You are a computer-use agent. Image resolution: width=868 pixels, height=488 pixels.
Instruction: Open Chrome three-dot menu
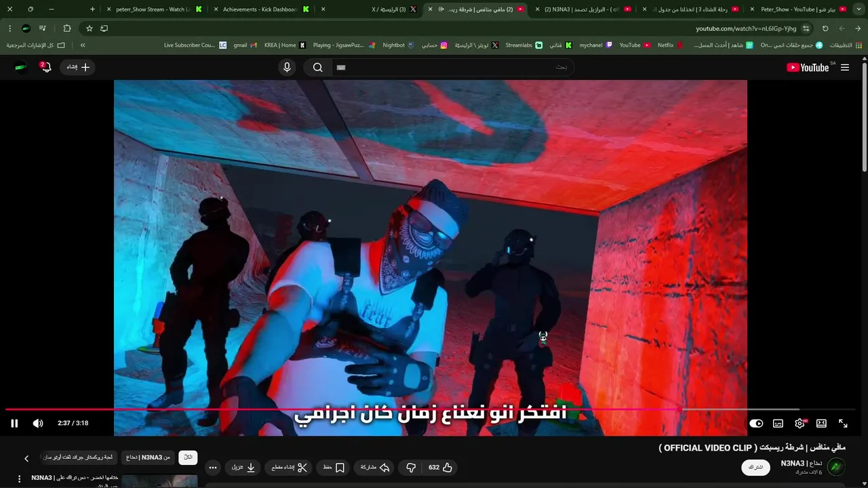click(x=9, y=28)
